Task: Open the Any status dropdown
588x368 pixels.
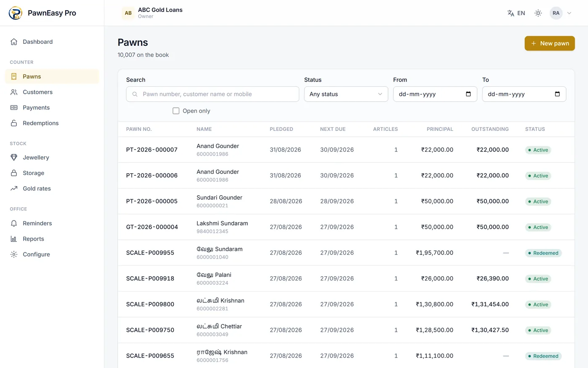Action: (346, 94)
